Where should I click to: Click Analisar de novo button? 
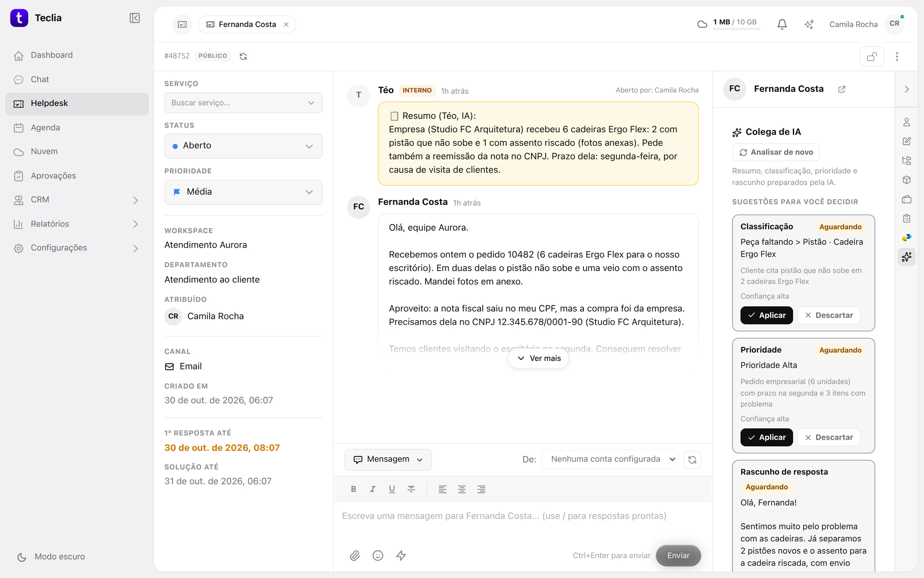click(x=776, y=153)
